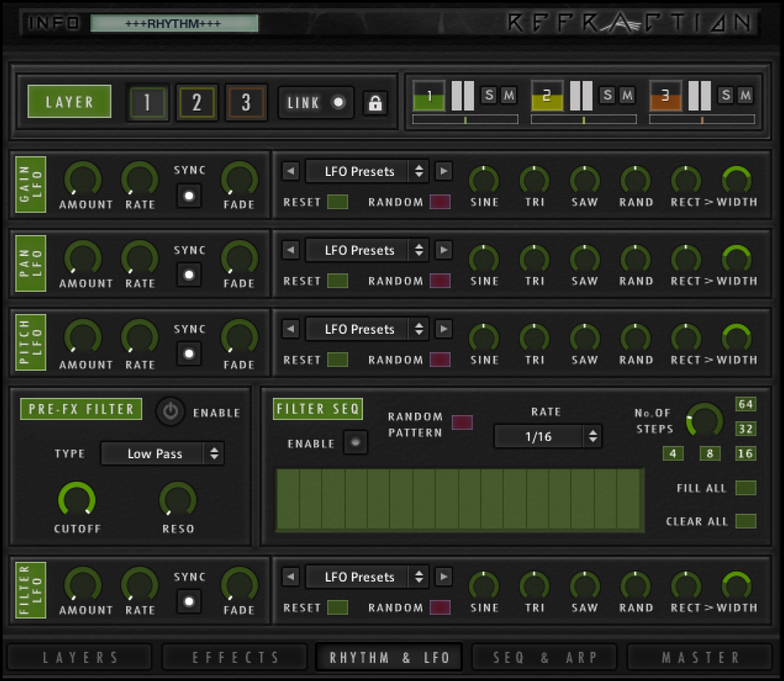Image resolution: width=784 pixels, height=681 pixels.
Task: Click the layer 1 level meter
Action: pos(462,95)
